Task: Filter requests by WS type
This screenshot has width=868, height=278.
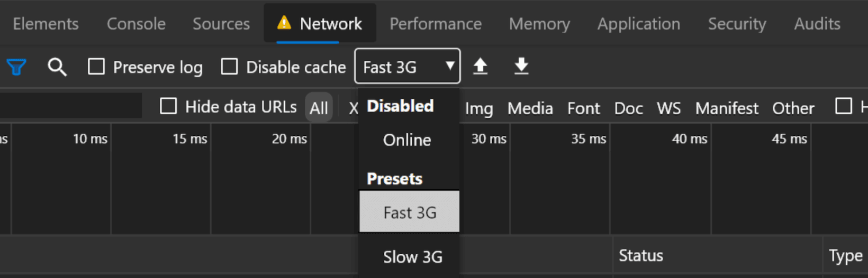Action: 669,108
